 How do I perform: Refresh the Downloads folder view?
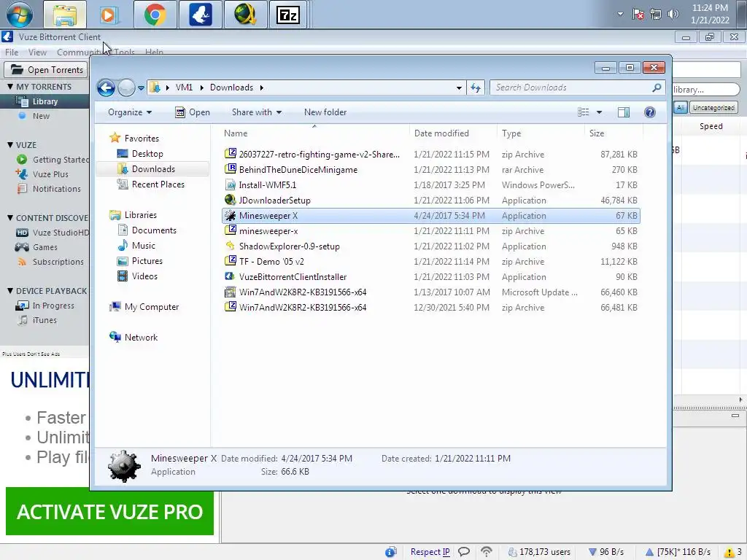point(476,87)
